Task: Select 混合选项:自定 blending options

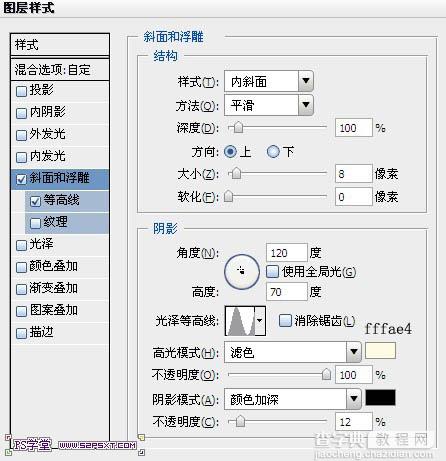Action: (60, 70)
